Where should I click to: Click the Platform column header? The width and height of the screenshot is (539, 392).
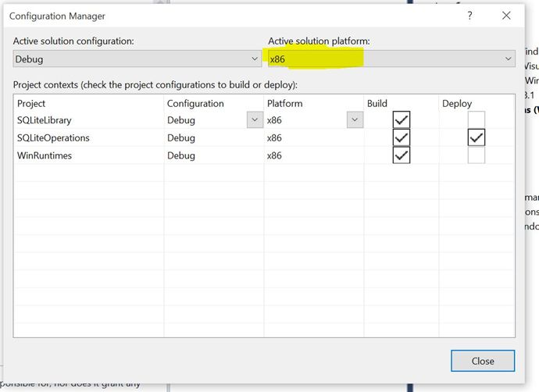point(284,103)
